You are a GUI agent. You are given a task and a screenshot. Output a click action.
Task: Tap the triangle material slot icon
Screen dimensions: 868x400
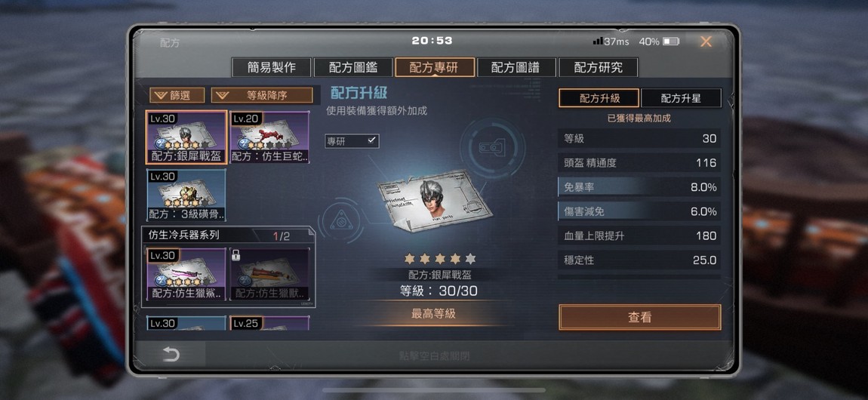(340, 221)
